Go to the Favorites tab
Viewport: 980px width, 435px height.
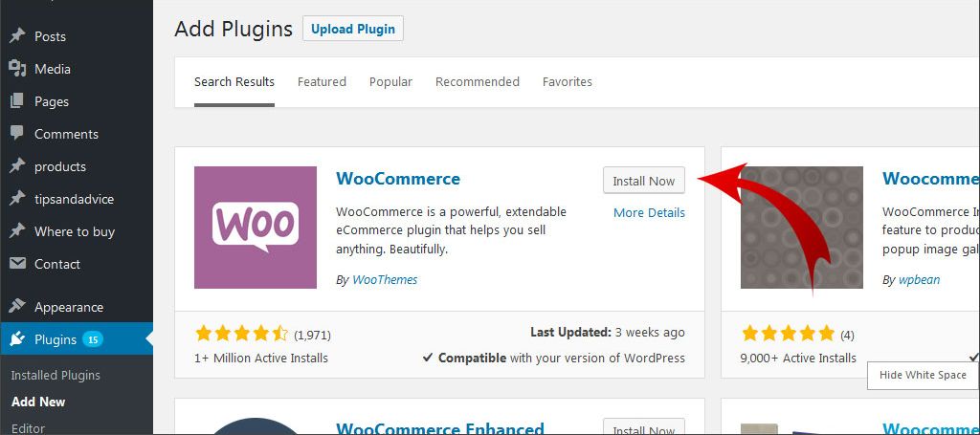[568, 82]
